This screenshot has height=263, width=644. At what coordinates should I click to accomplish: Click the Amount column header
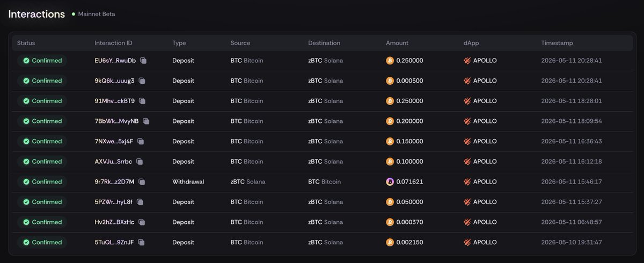(397, 43)
